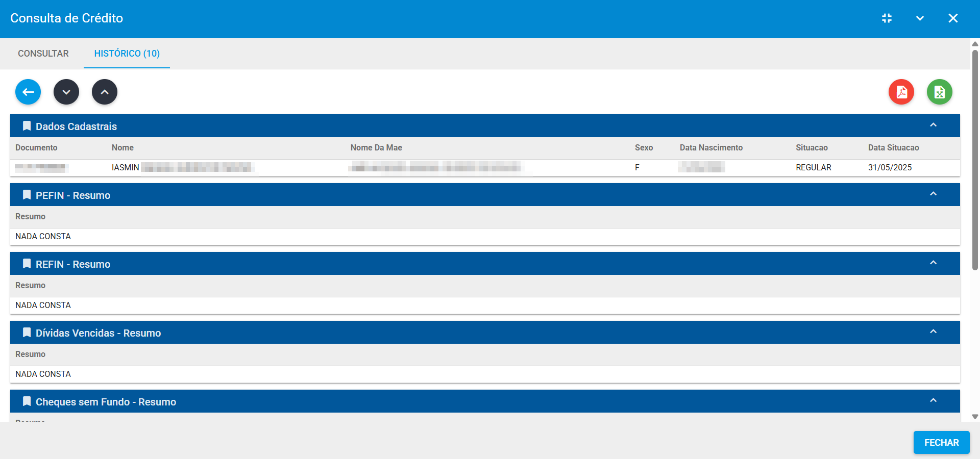The height and width of the screenshot is (459, 980).
Task: Switch to the CONSULTAR tab
Action: pos(43,54)
